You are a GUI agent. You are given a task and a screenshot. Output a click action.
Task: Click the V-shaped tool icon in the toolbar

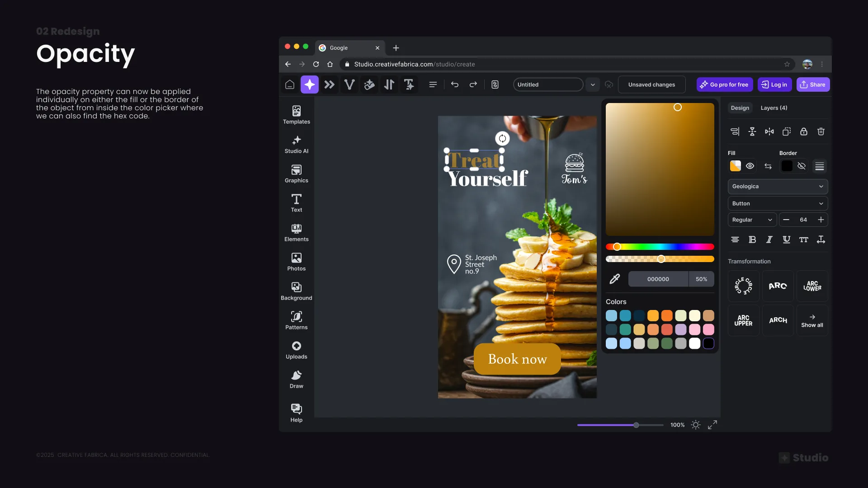pyautogui.click(x=349, y=84)
